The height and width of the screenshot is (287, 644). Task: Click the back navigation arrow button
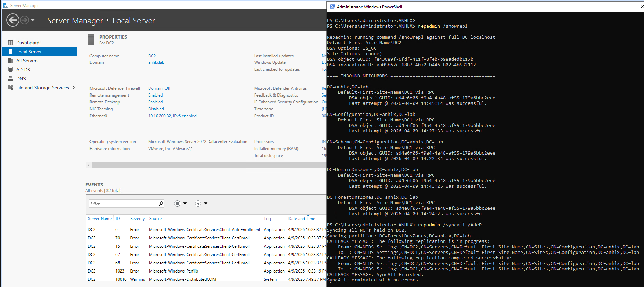coord(13,20)
